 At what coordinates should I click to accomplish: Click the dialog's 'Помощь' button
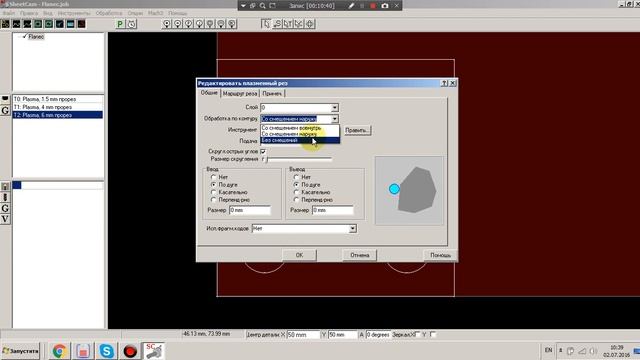pyautogui.click(x=440, y=255)
